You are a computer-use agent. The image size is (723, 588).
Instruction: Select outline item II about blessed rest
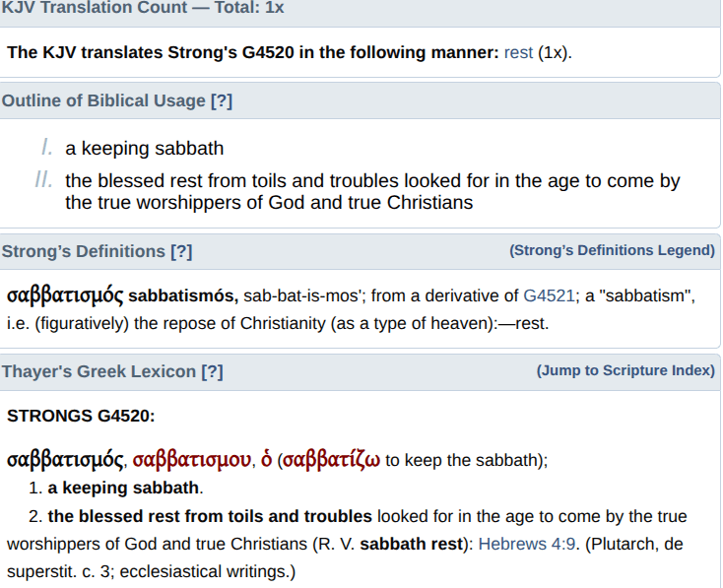(372, 192)
